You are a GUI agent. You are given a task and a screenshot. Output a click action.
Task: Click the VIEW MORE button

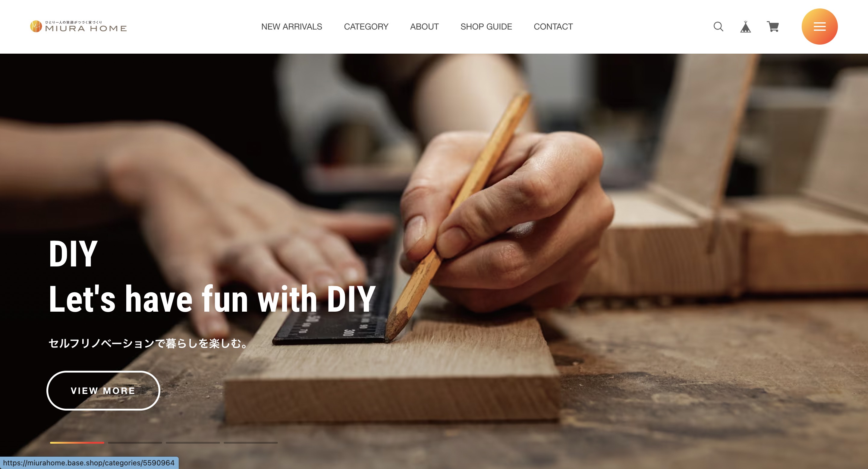click(103, 390)
